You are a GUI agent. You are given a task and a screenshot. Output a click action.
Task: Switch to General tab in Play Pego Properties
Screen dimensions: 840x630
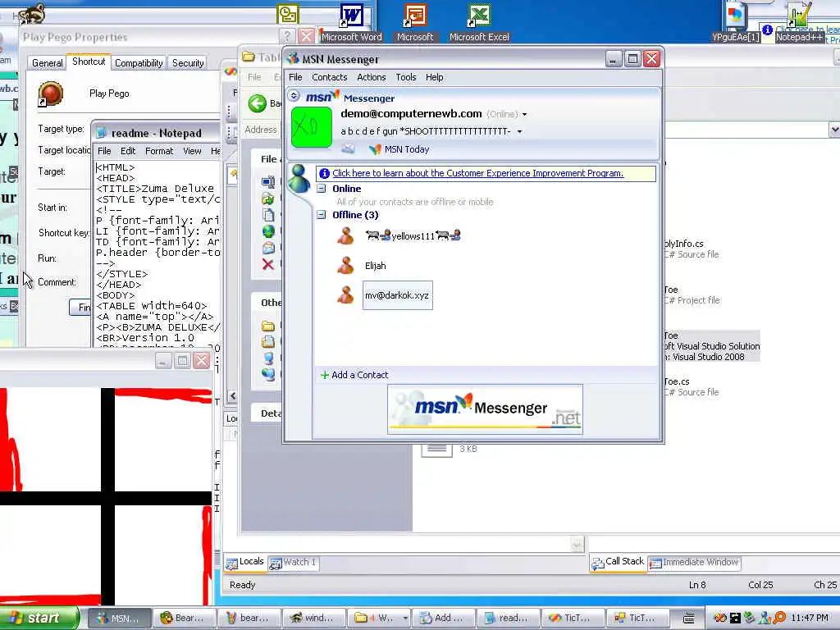click(x=47, y=63)
